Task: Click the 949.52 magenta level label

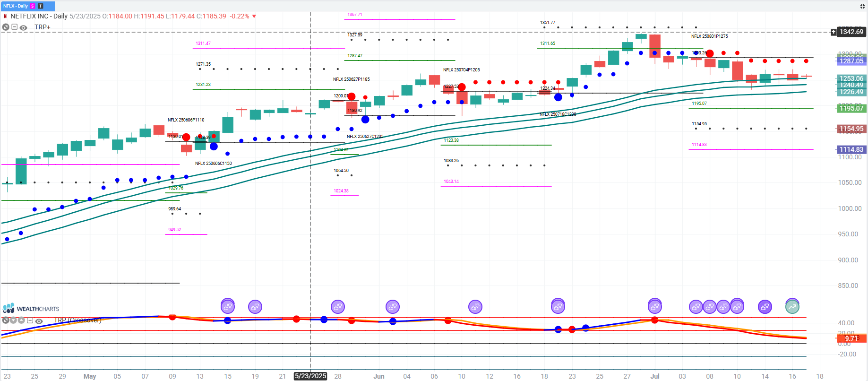Action: [x=174, y=230]
